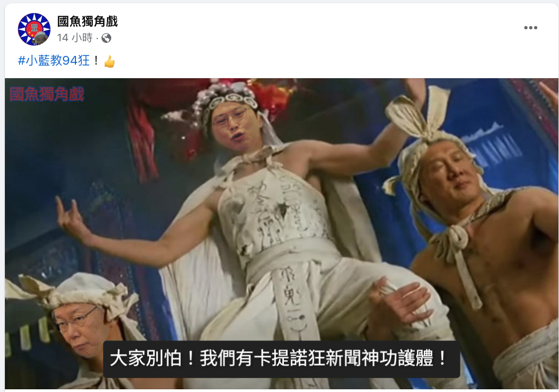Click the thumbs-up emoji in post text
This screenshot has width=559, height=392.
110,62
